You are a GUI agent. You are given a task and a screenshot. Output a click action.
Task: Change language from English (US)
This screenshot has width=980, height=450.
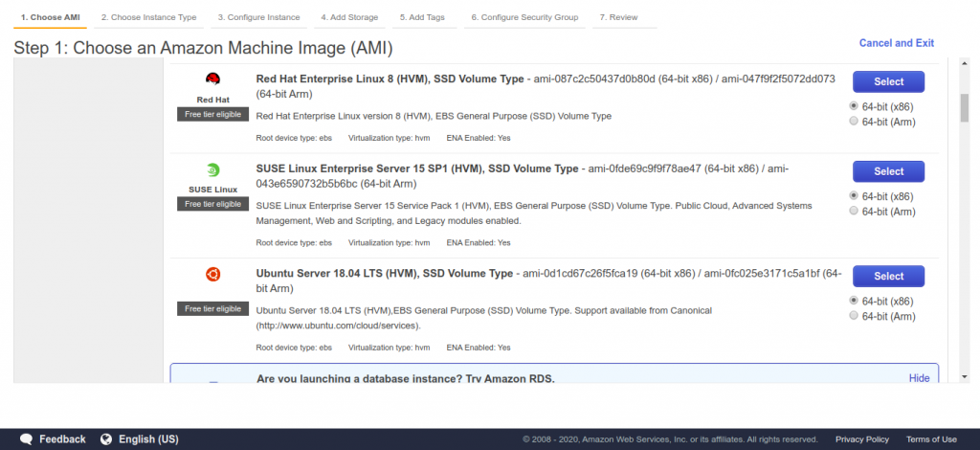pyautogui.click(x=148, y=439)
